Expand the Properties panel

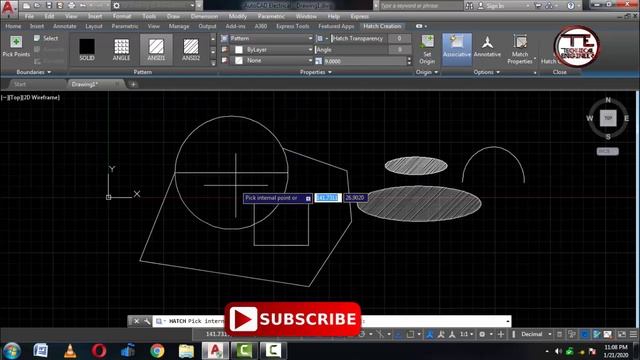(316, 72)
